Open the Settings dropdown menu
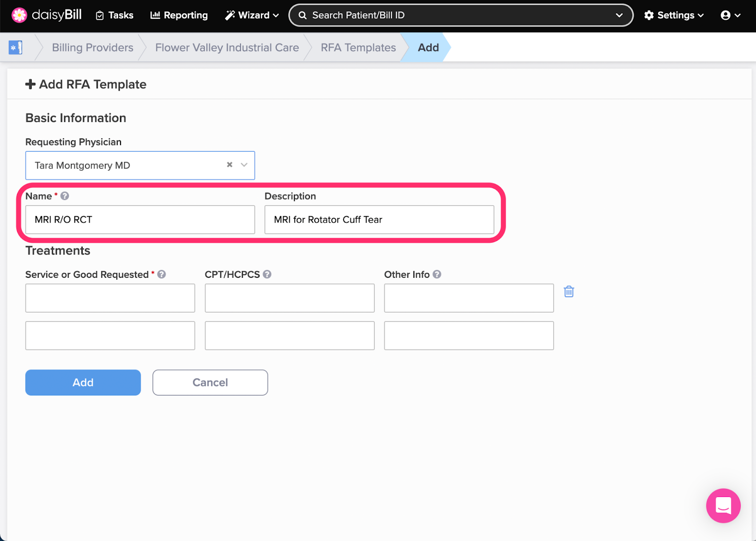Image resolution: width=756 pixels, height=541 pixels. (x=674, y=15)
